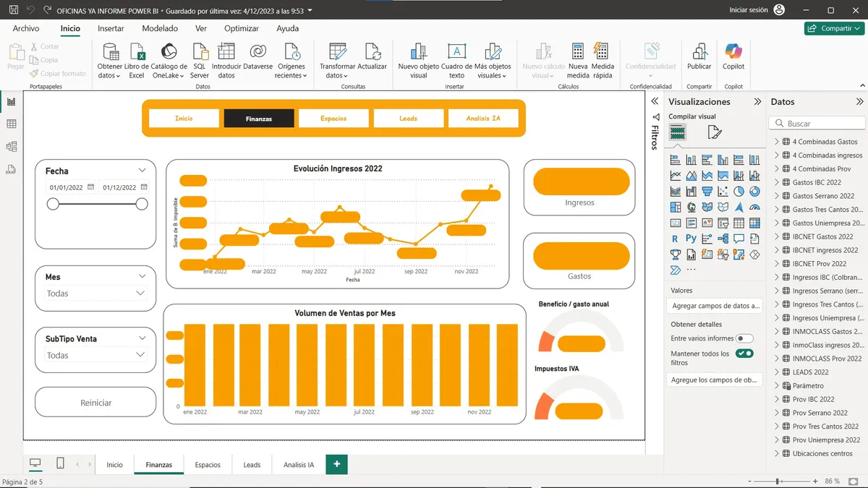Click the Libro de Excel icon

pyautogui.click(x=137, y=61)
